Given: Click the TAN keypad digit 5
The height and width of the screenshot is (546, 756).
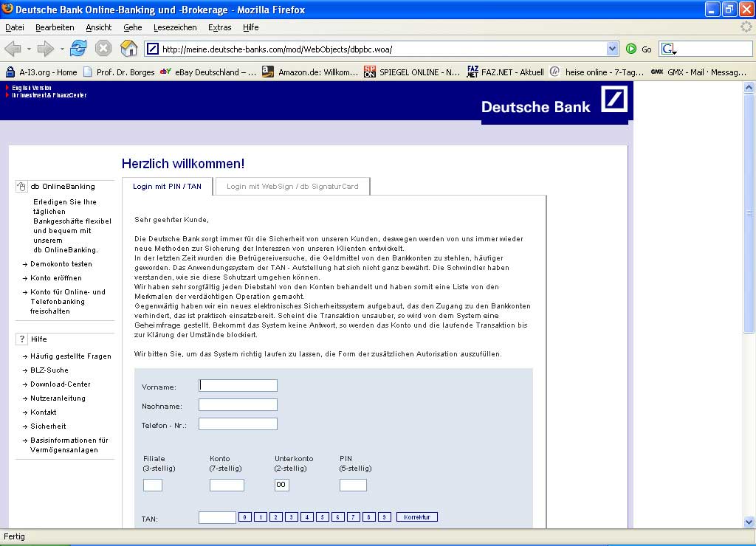Looking at the screenshot, I should tap(322, 517).
